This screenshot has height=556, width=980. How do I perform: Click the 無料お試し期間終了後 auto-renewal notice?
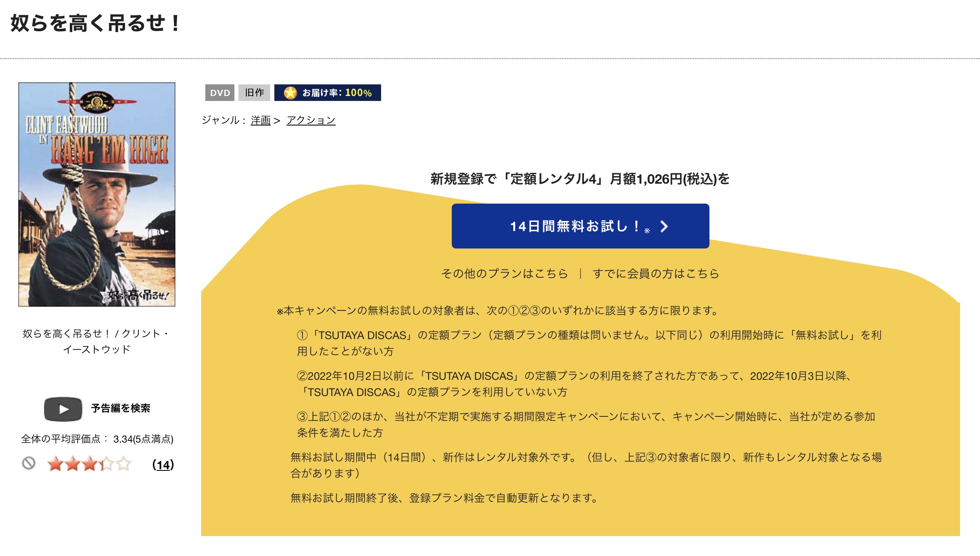(x=444, y=498)
